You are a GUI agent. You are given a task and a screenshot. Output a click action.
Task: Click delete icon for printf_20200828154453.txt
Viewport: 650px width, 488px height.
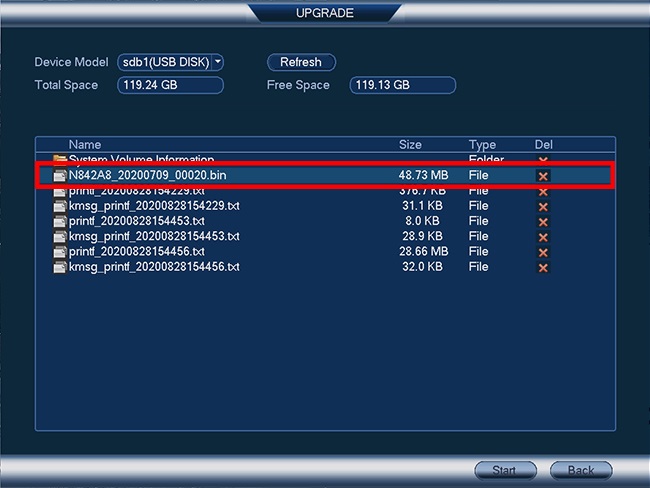tap(543, 221)
